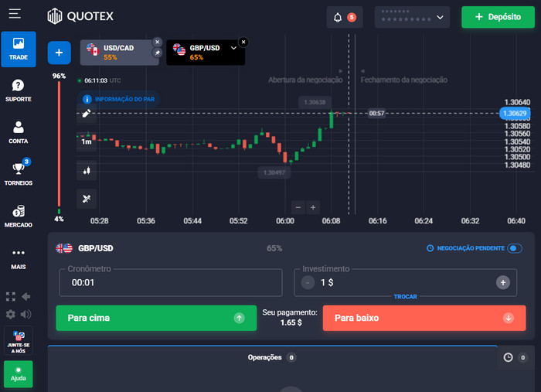Increase investment with plus button
Image resolution: width=541 pixels, height=392 pixels.
tap(503, 283)
